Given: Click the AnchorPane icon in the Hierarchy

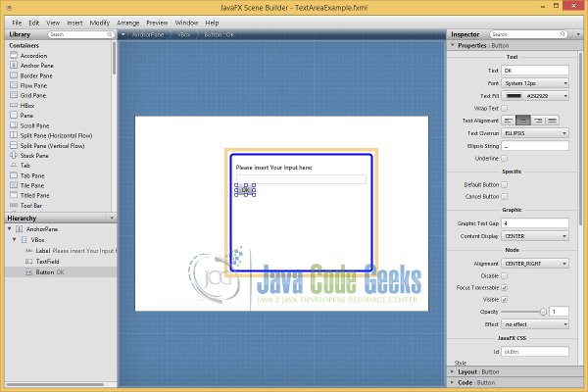Looking at the screenshot, I should click(x=20, y=228).
